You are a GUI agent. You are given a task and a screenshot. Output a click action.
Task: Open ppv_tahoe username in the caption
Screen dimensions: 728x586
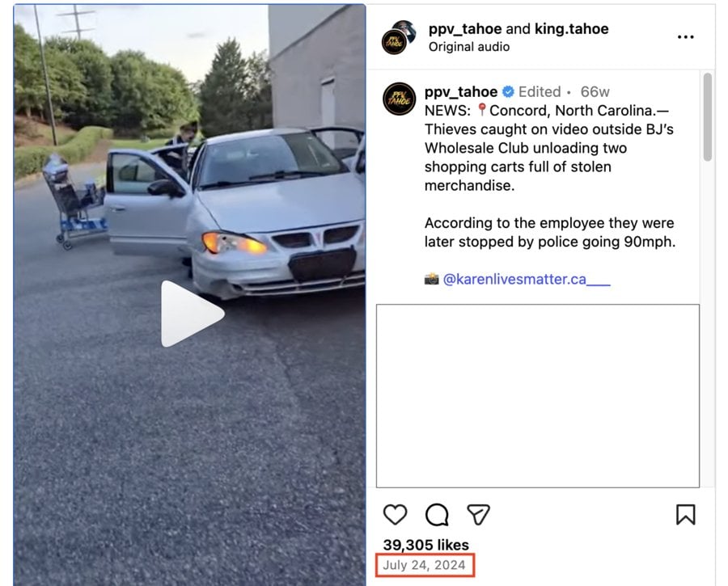coord(460,92)
